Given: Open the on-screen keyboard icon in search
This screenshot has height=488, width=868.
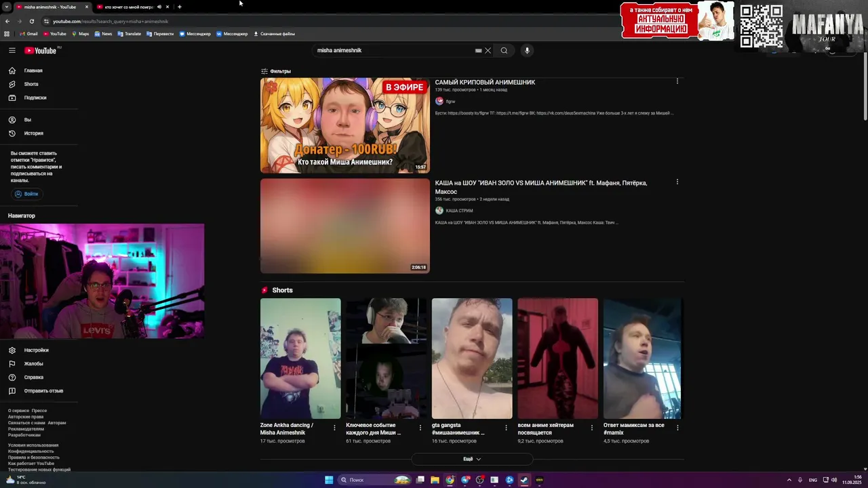Looking at the screenshot, I should (478, 50).
